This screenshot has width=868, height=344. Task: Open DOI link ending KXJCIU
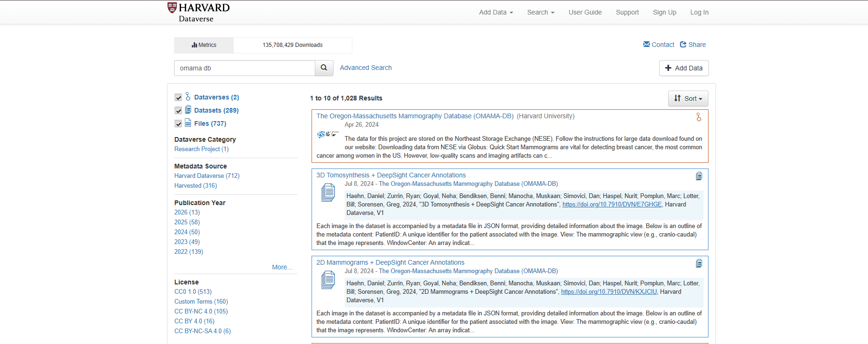(609, 292)
